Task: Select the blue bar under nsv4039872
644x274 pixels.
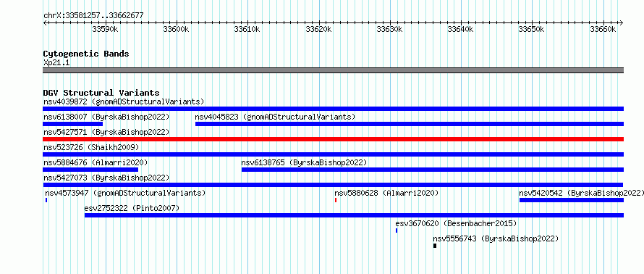Action: (x=333, y=109)
